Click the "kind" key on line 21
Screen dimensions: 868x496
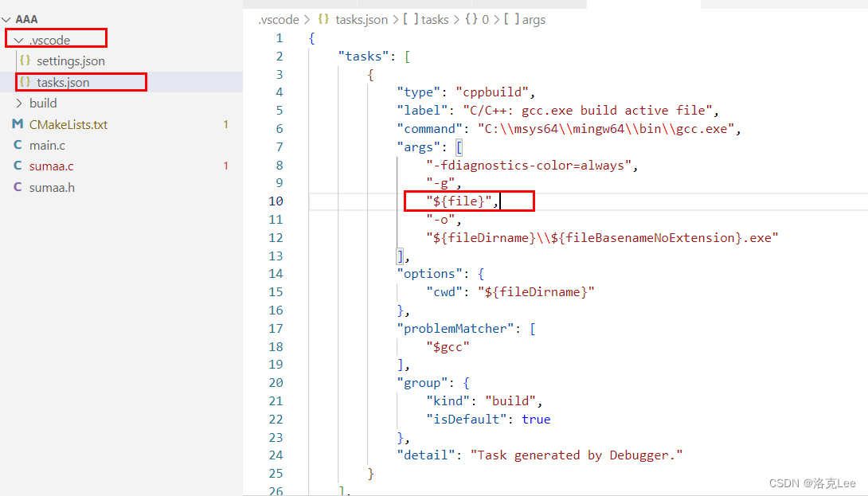click(448, 401)
